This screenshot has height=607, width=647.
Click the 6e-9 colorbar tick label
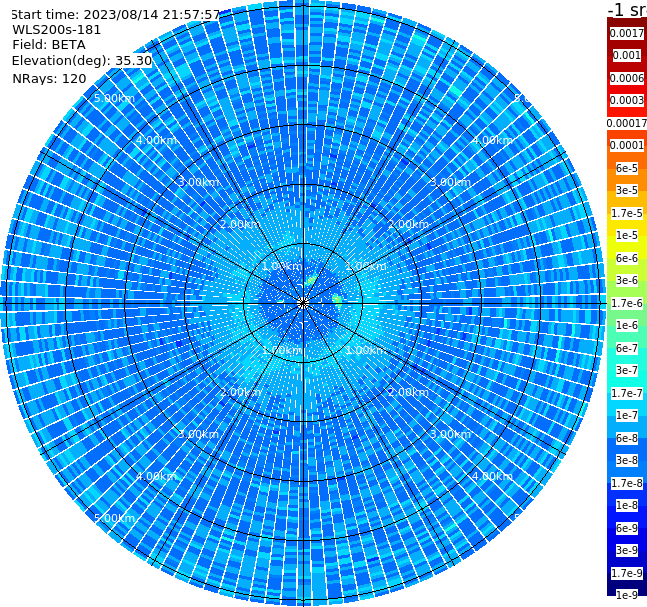tap(627, 528)
